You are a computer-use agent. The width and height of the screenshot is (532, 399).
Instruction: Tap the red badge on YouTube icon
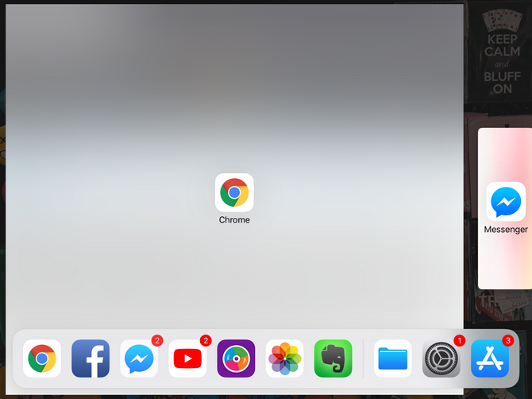(206, 341)
